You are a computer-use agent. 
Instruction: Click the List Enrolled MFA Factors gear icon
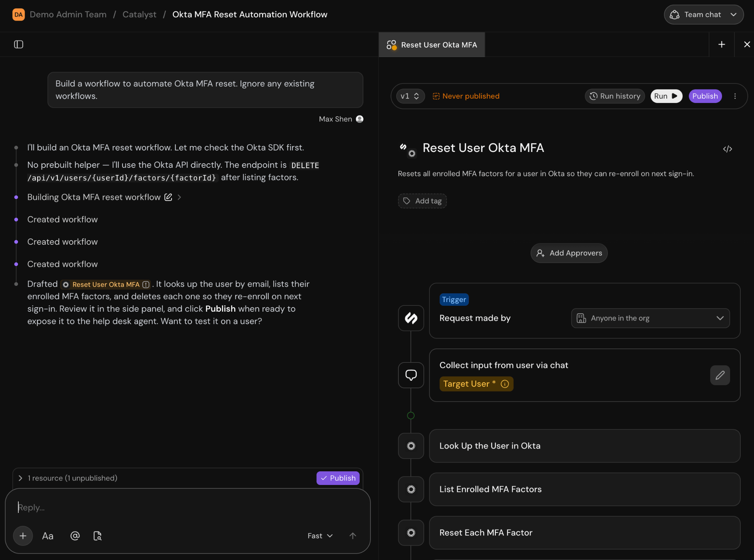(411, 489)
